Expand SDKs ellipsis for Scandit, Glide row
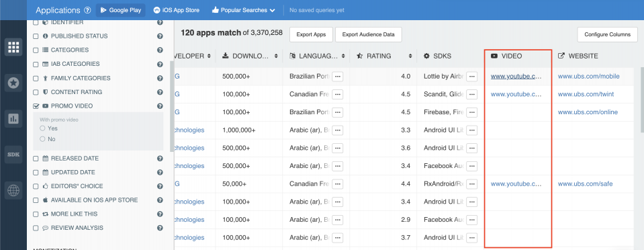This screenshot has width=644, height=250. point(472,94)
